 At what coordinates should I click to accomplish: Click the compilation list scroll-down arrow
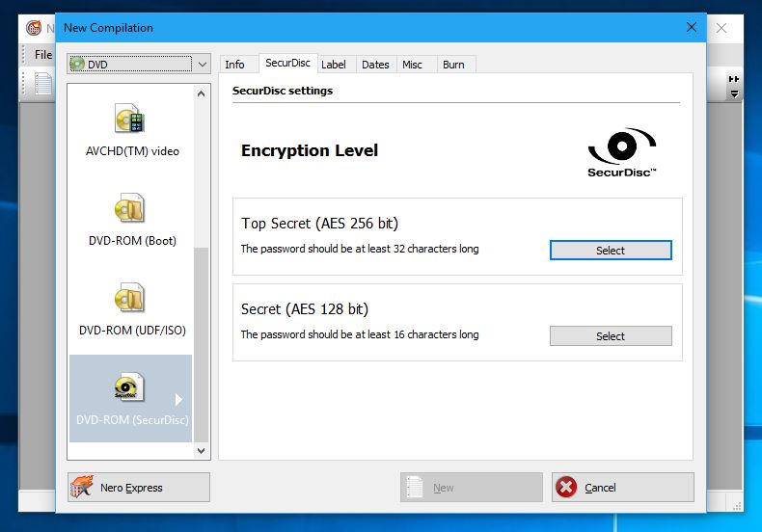click(202, 450)
